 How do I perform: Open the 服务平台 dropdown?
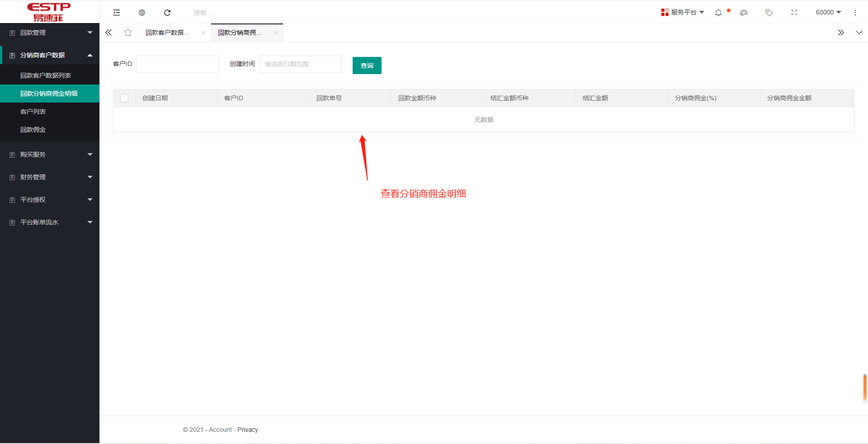(683, 12)
